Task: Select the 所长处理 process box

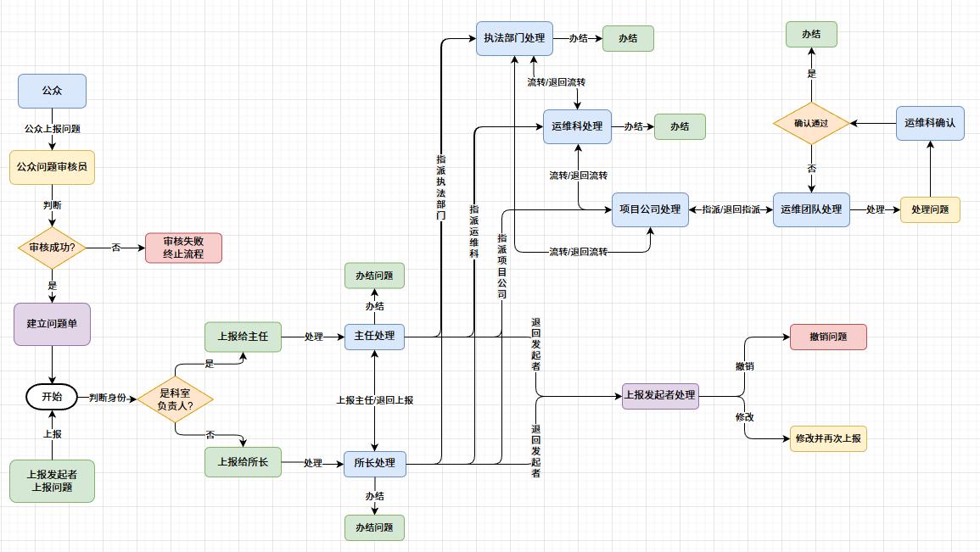Action: pyautogui.click(x=374, y=463)
